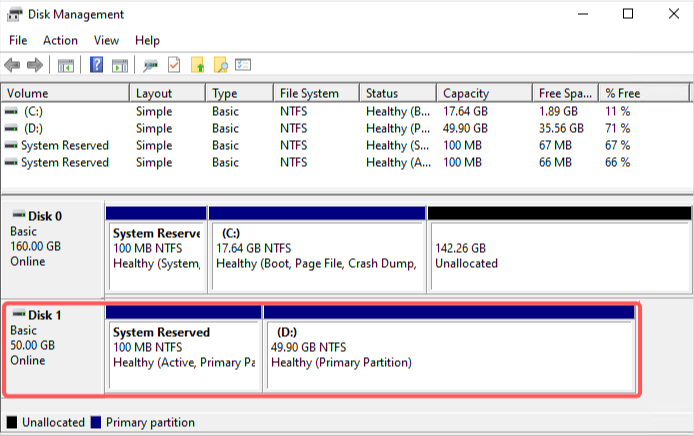This screenshot has width=694, height=436.
Task: Sort by the % Free column header
Action: [644, 93]
